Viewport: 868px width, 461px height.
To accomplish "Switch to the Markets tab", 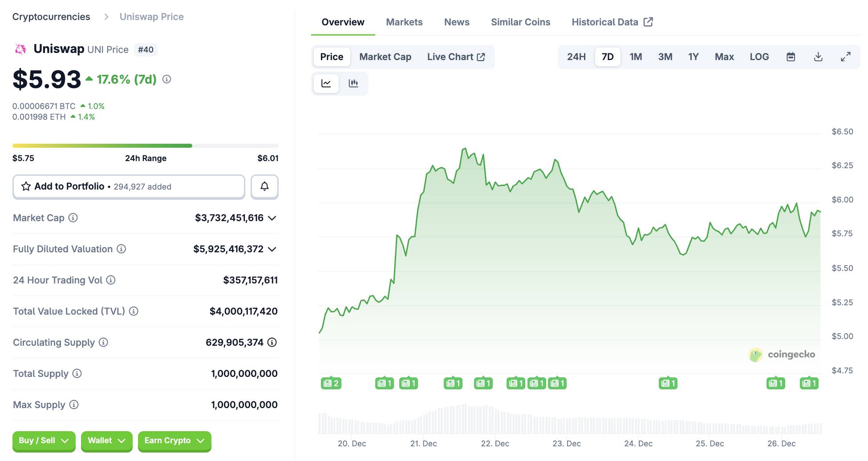I will 404,22.
